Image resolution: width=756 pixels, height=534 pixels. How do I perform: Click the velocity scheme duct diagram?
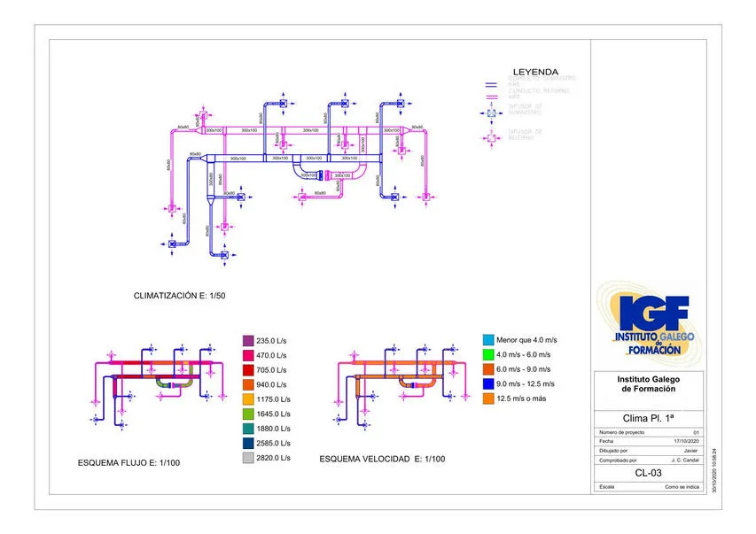coord(401,386)
